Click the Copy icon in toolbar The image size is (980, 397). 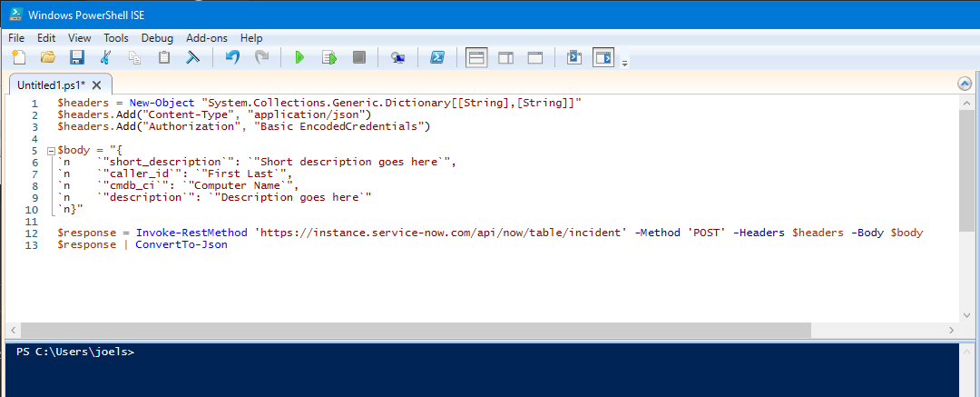coord(135,57)
